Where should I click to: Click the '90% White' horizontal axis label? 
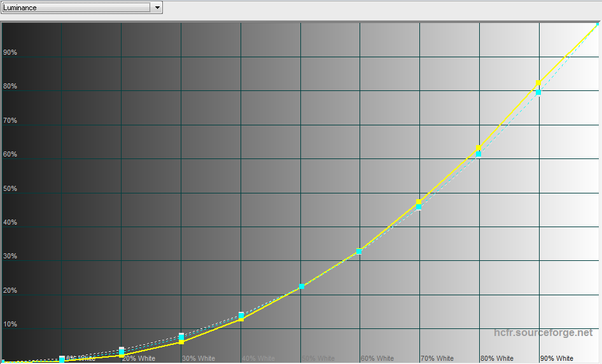557,358
